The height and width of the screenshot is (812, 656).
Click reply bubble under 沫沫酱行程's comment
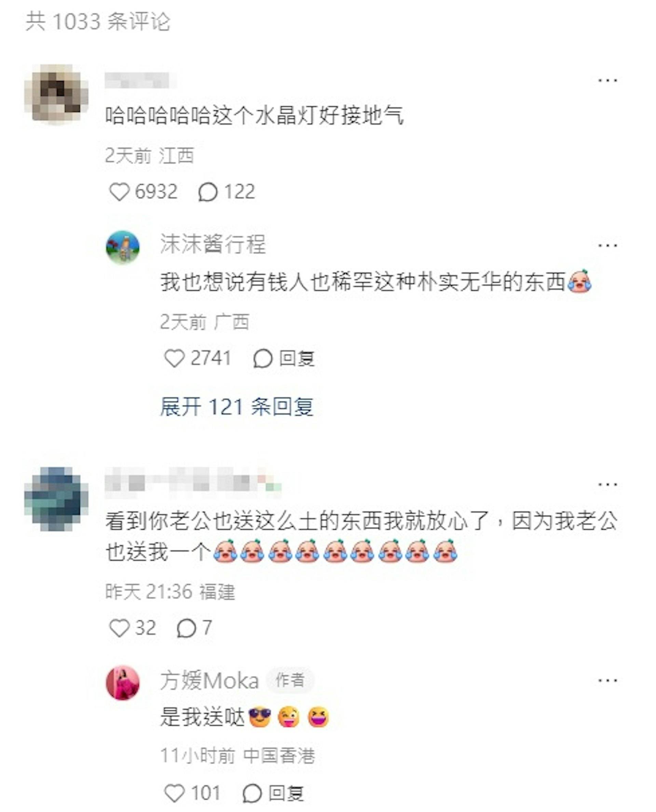coord(263,358)
